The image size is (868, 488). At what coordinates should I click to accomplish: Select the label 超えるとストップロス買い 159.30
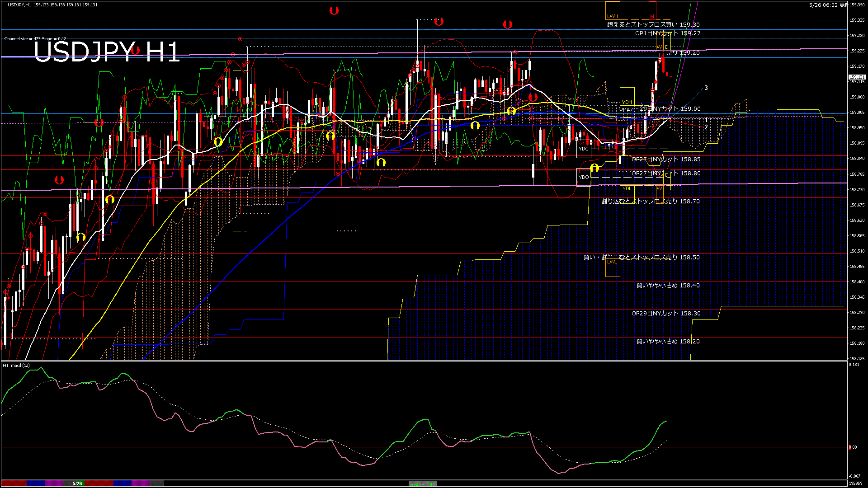pos(653,25)
